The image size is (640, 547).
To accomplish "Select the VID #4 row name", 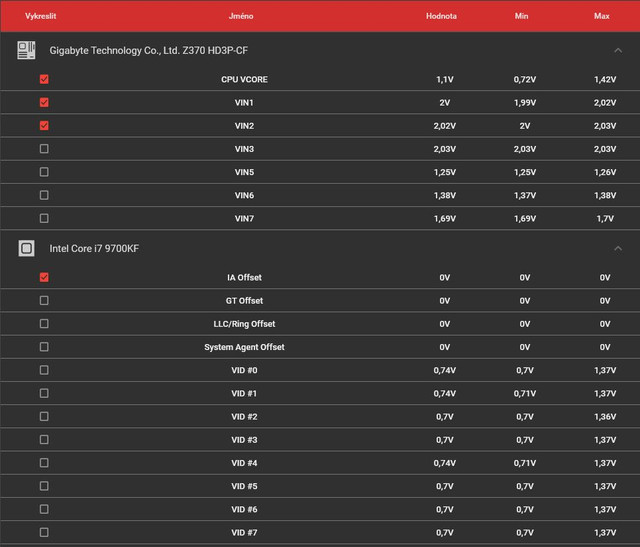I will coord(244,463).
